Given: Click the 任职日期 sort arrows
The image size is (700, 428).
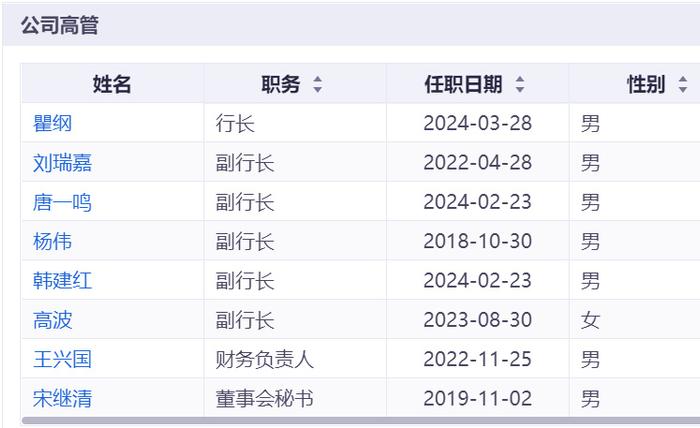Looking at the screenshot, I should (520, 85).
